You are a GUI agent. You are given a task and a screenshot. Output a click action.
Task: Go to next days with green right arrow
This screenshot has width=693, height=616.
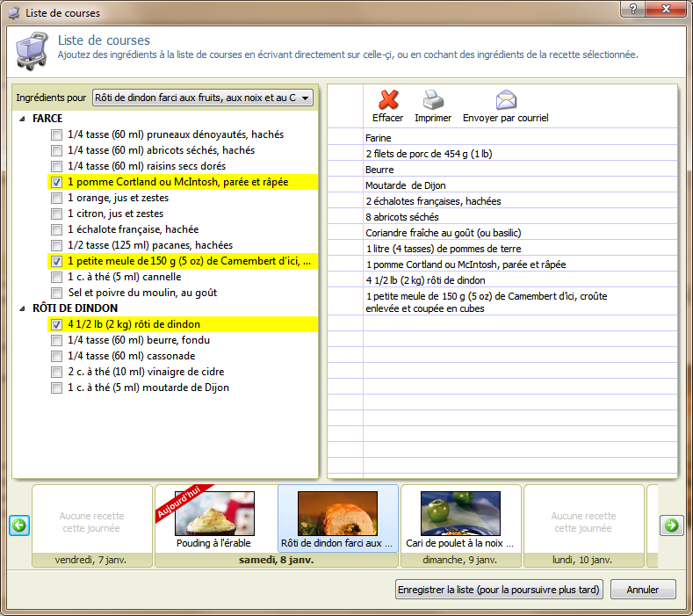point(671,525)
